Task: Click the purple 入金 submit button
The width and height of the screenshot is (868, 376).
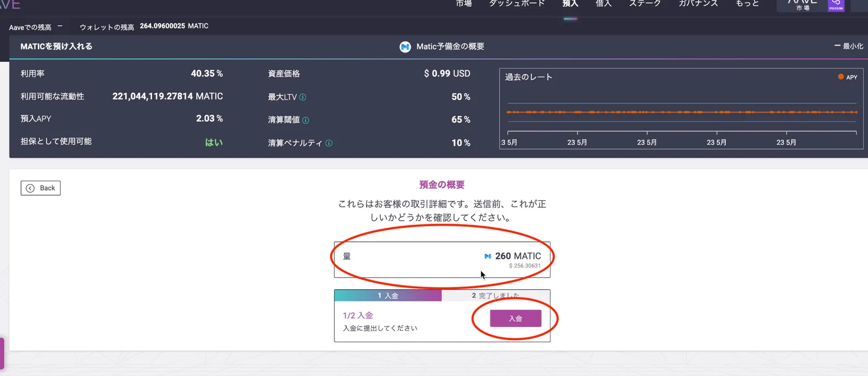Action: 515,318
